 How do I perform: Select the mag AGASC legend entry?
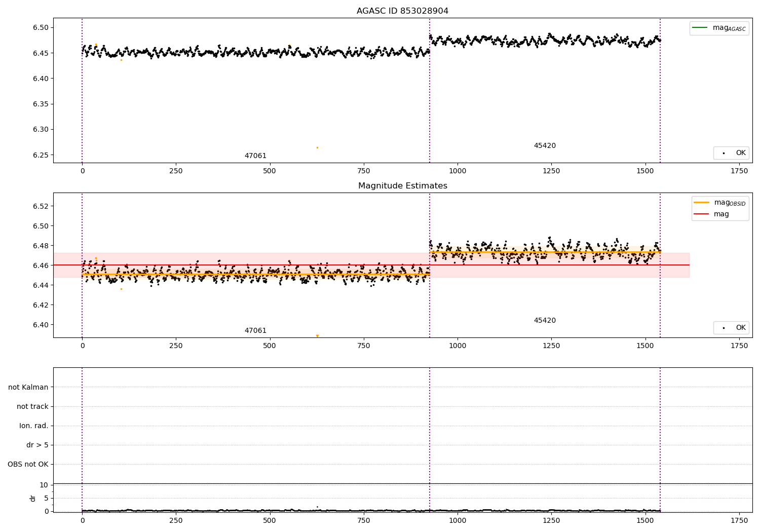pos(719,28)
